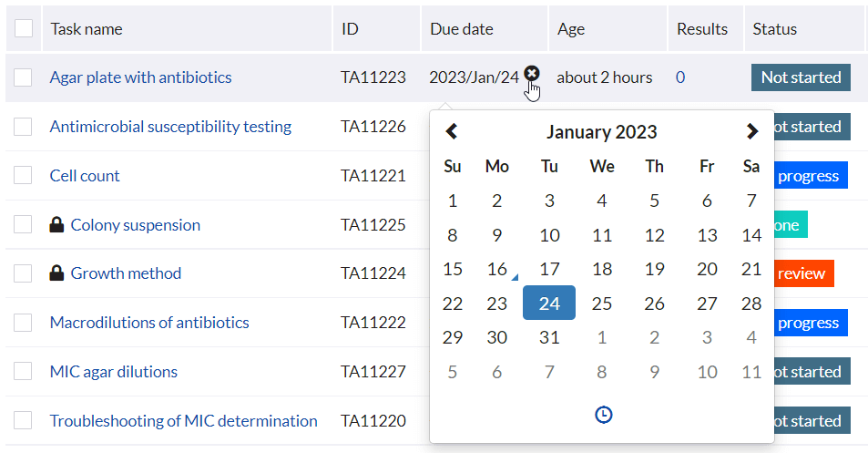Click the Not started status badge for Agar plate
Viewport: 868px width, 453px height.
pos(800,77)
